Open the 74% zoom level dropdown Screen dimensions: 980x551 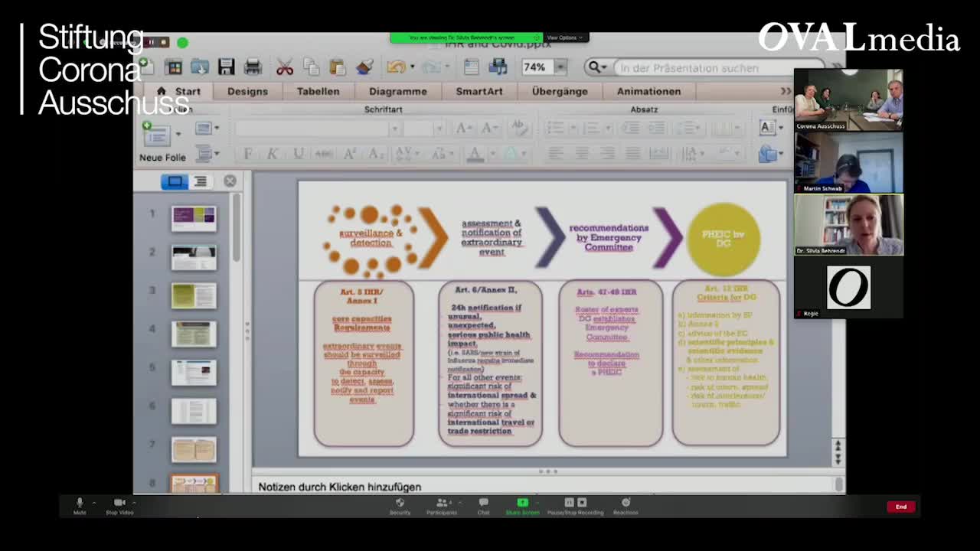tap(560, 67)
